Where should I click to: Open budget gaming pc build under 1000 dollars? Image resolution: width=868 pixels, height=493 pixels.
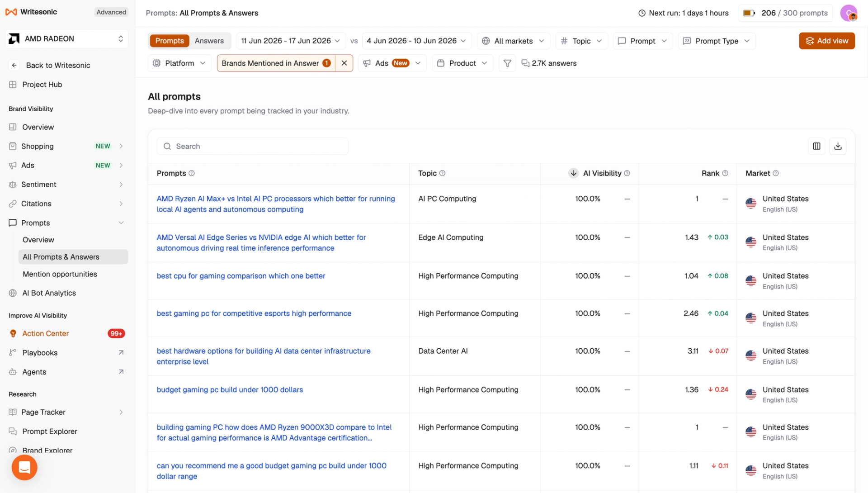(x=230, y=390)
